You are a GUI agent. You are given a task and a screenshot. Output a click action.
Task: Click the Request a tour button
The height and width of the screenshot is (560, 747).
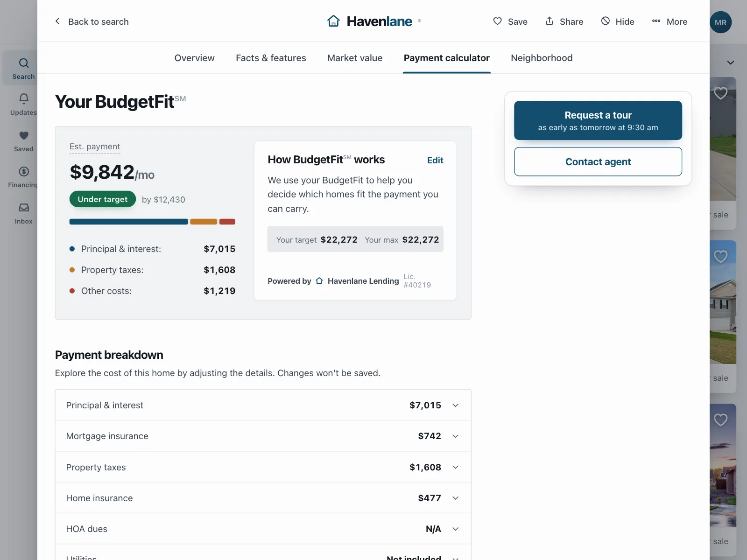tap(598, 120)
